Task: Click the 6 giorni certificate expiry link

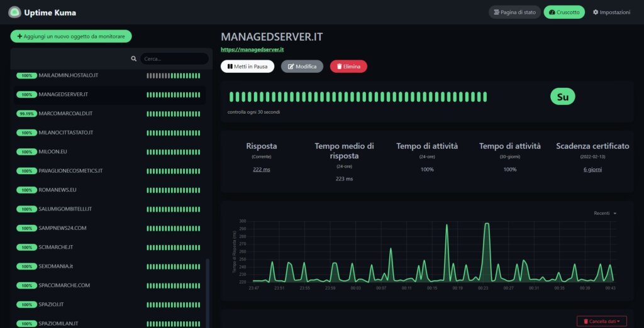Action: click(592, 169)
